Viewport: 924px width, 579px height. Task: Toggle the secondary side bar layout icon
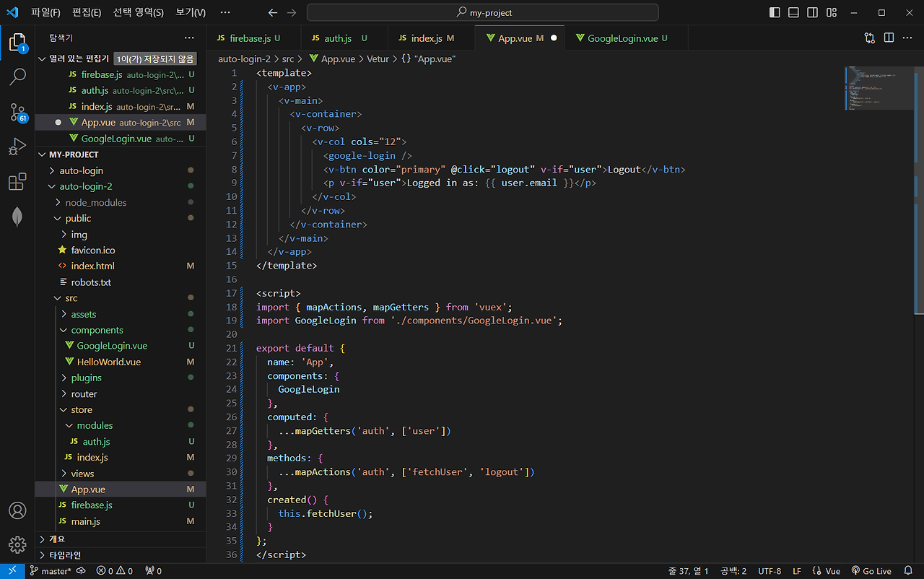tap(813, 12)
